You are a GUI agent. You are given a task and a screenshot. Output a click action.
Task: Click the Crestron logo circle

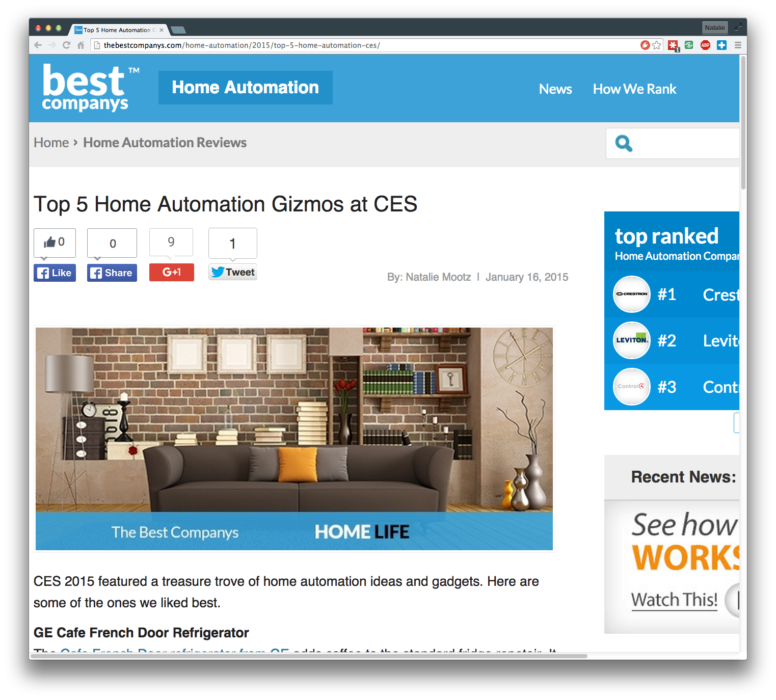coord(632,294)
